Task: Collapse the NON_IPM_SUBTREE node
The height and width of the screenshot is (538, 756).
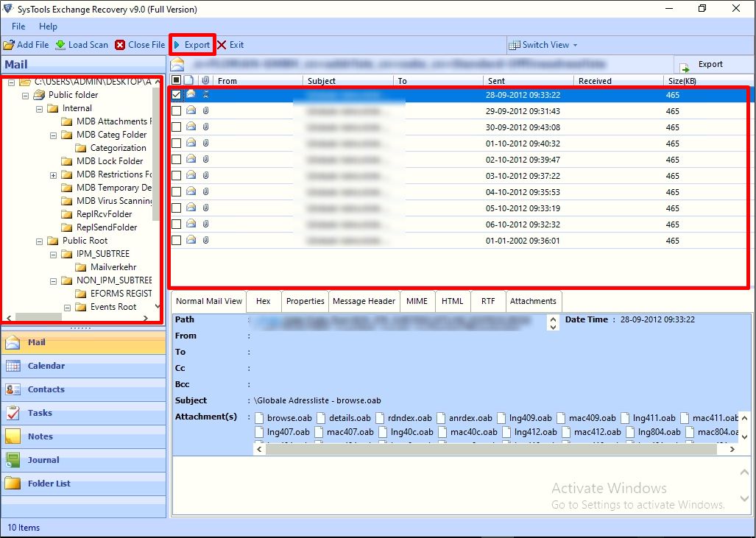Action: tap(54, 281)
